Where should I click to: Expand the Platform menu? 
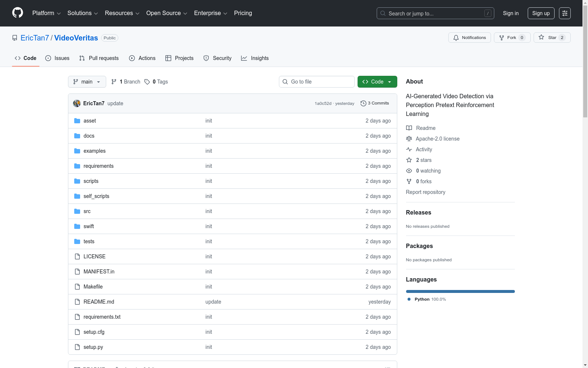(46, 13)
